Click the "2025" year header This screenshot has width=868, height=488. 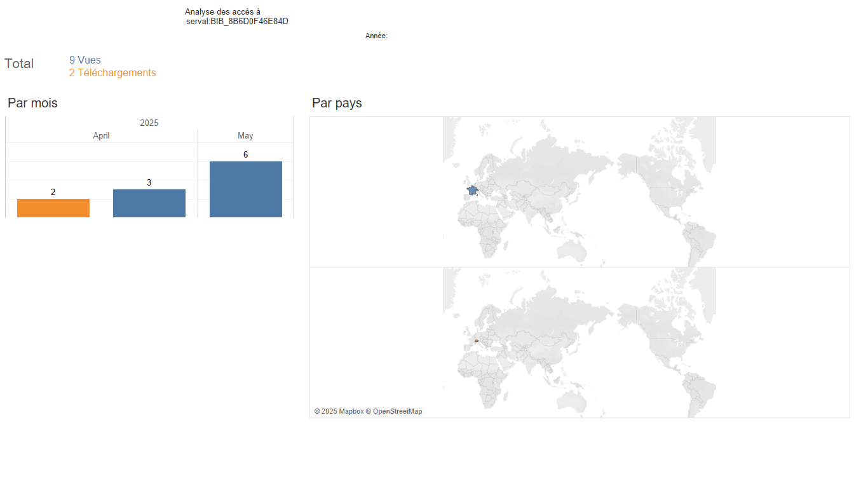[x=149, y=123]
